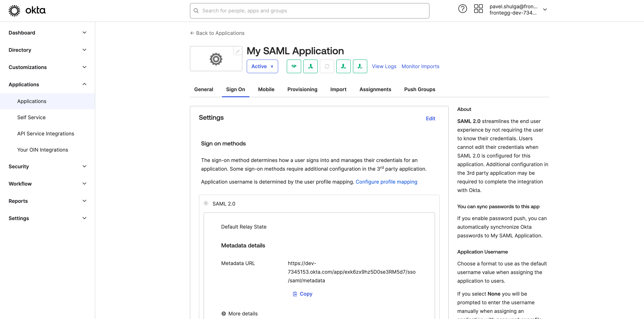Open the apps grid icon
The width and height of the screenshot is (644, 319).
coord(478,9)
